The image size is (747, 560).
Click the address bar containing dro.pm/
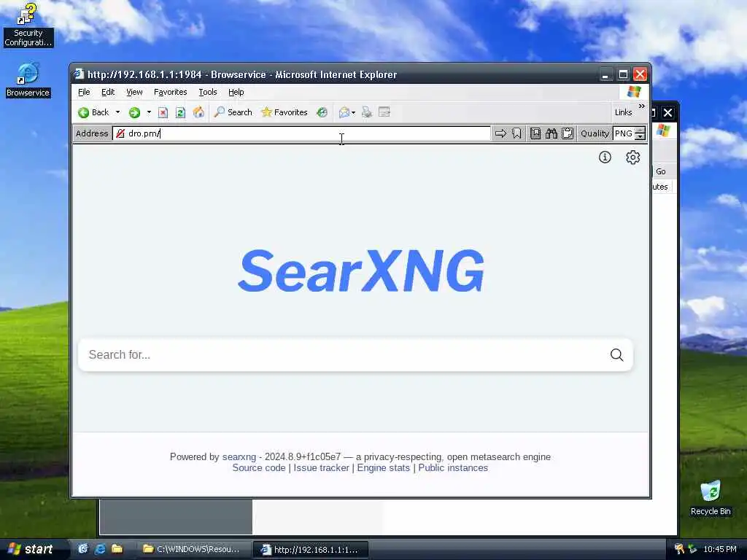tap(301, 133)
